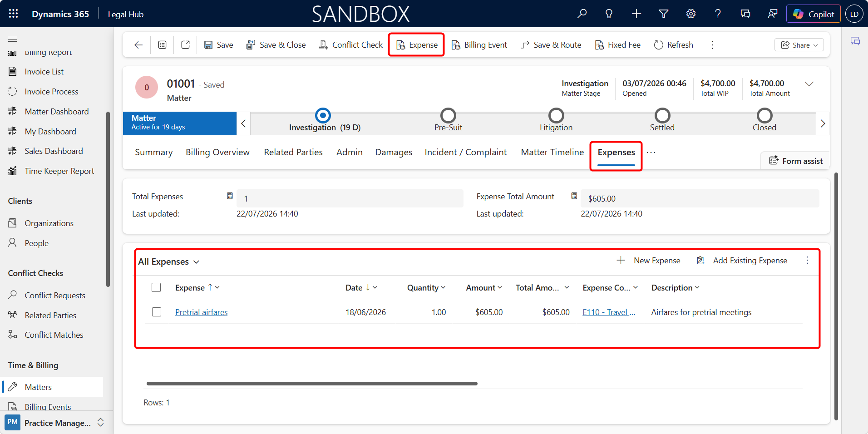
Task: Select the Pre-Suit stage circle
Action: [448, 115]
